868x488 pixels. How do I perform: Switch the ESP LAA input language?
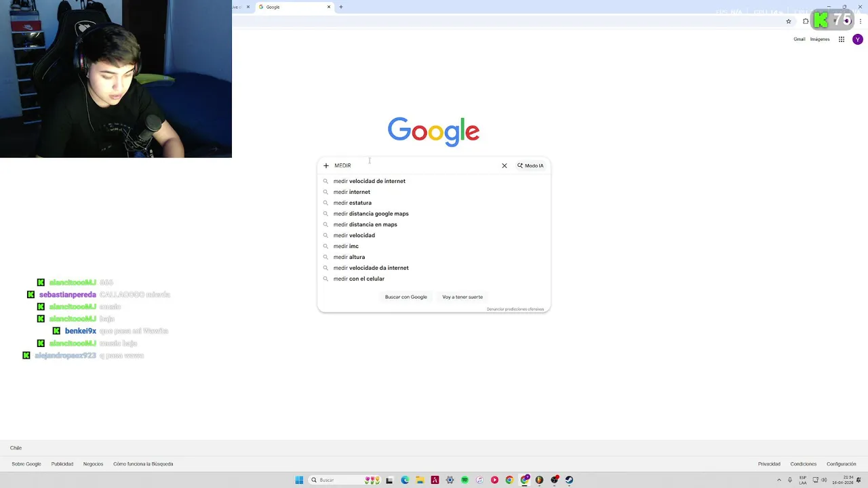coord(803,480)
